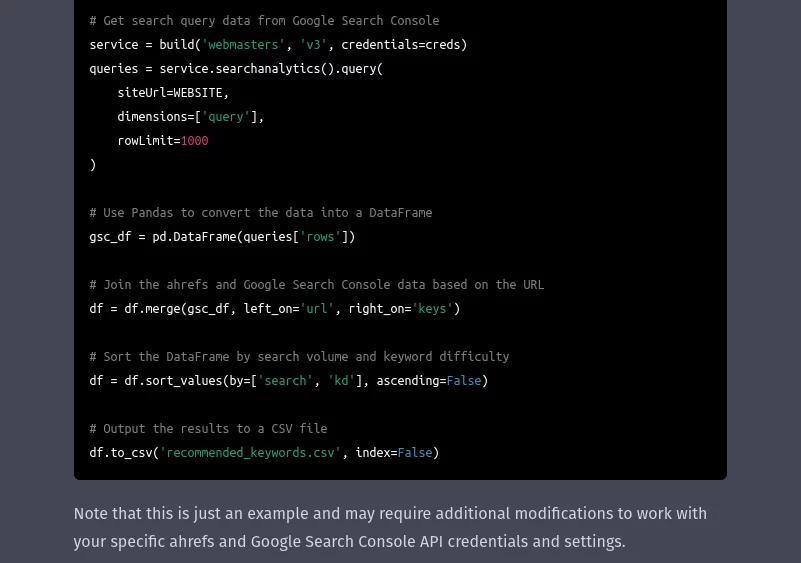Click the 'gsc_df = pd.DataFrame' line
This screenshot has height=563, width=801.
point(222,237)
